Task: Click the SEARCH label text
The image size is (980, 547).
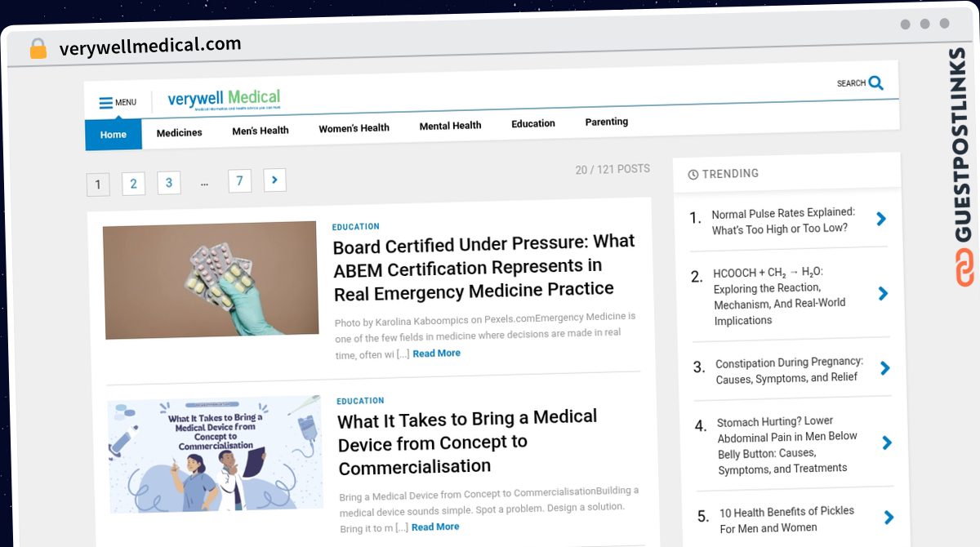Action: point(851,83)
